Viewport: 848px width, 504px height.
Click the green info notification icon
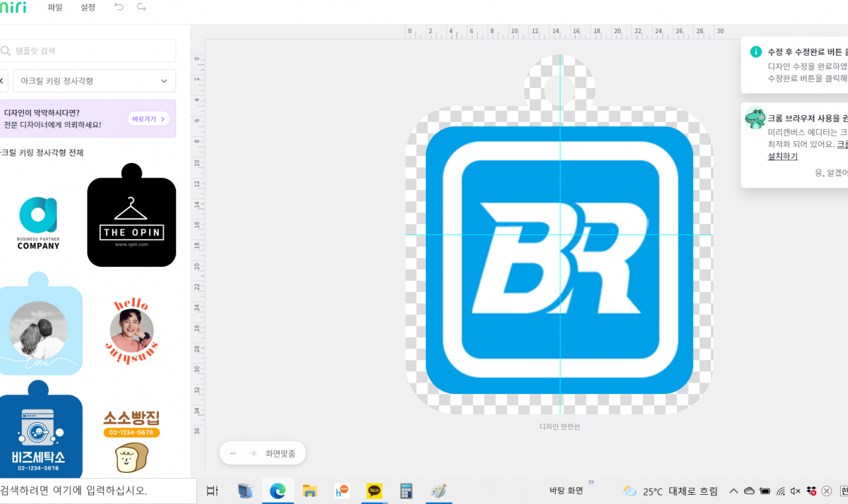[x=756, y=52]
